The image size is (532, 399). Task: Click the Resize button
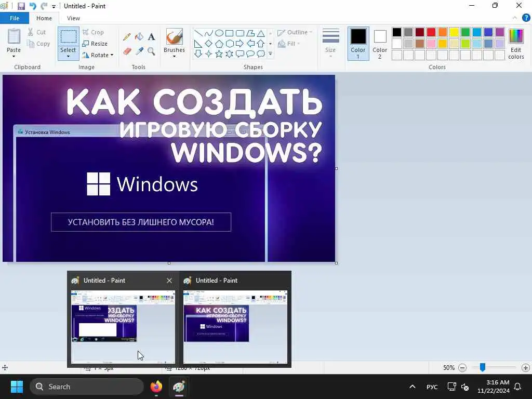point(95,44)
